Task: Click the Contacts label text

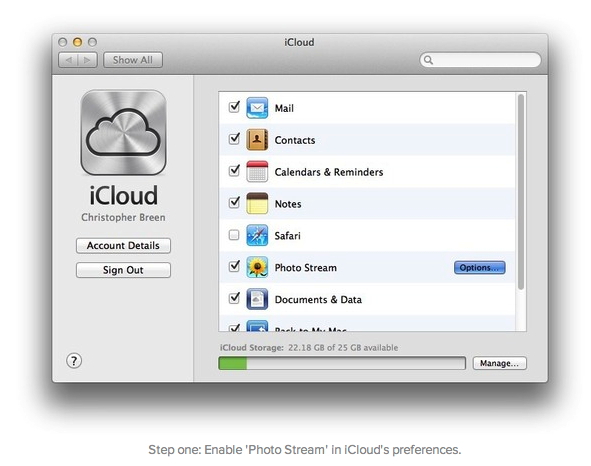Action: tap(295, 140)
